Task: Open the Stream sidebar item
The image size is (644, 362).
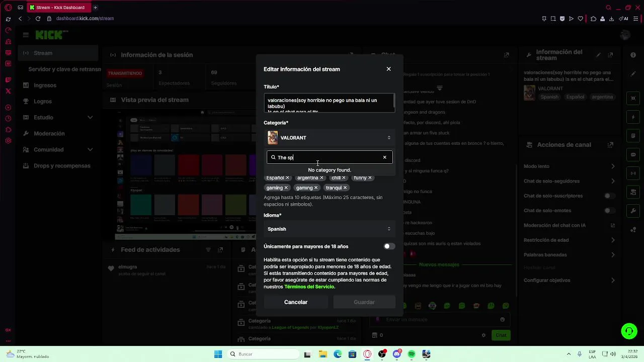Action: (58, 53)
